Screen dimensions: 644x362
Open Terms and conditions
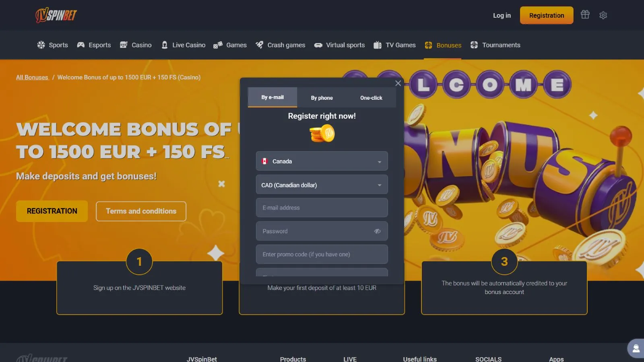[141, 211]
